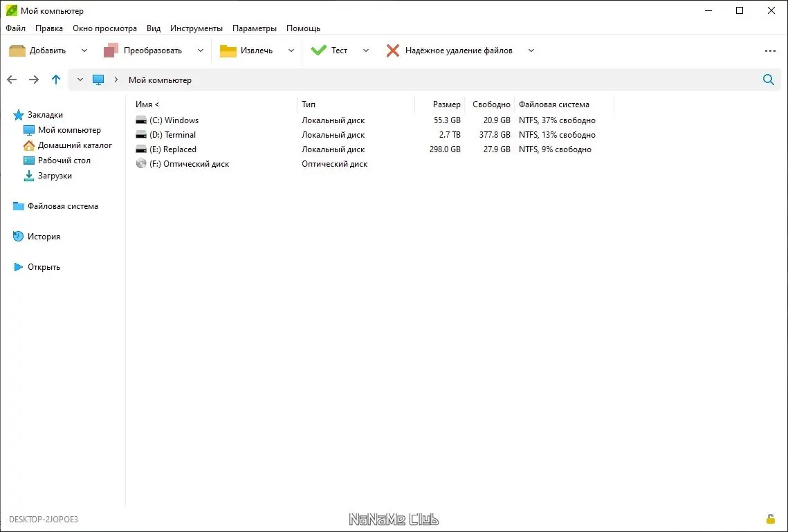
Task: Click the Extract folder icon
Action: point(228,51)
